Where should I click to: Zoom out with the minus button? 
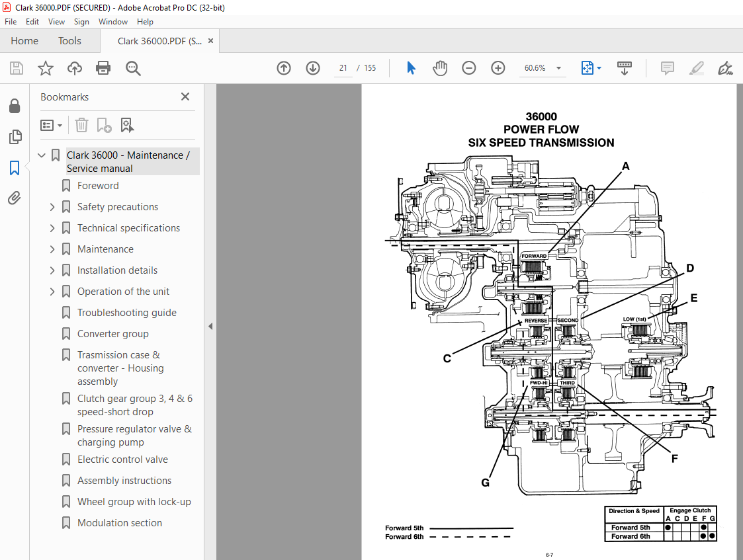click(468, 68)
